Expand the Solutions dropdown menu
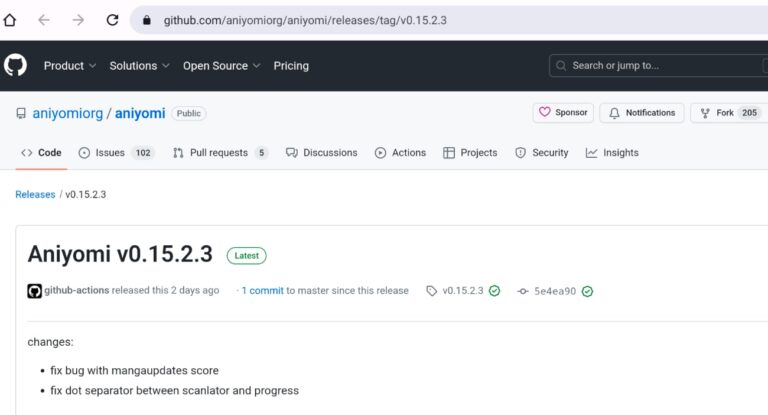Image resolution: width=768 pixels, height=415 pixels. pyautogui.click(x=139, y=66)
